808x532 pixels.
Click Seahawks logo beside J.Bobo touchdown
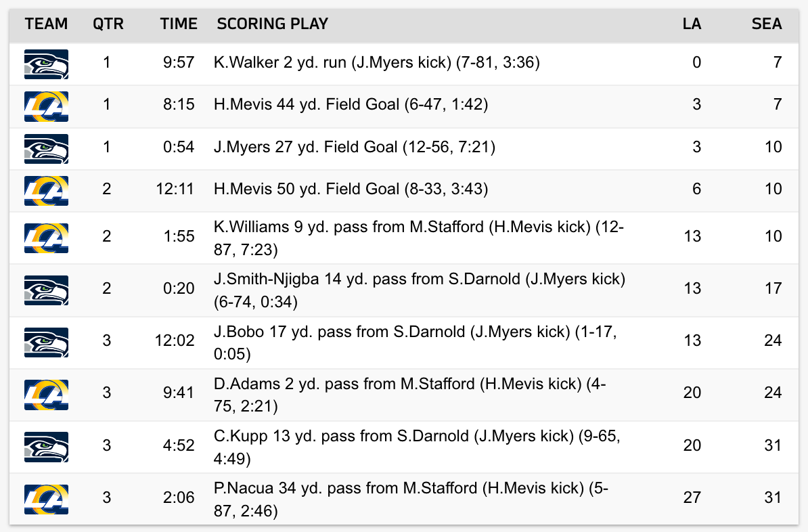(47, 342)
